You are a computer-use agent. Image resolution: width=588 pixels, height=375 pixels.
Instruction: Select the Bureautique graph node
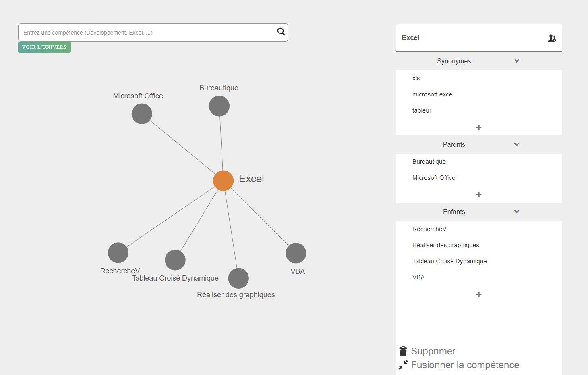[219, 106]
